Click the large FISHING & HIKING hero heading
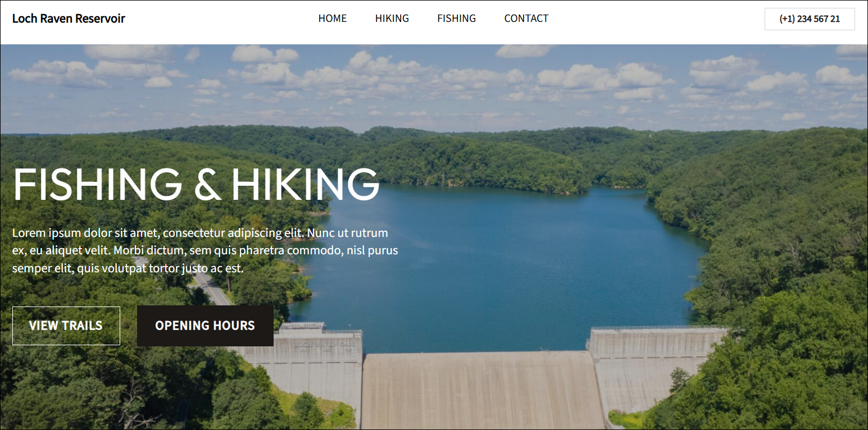 (196, 184)
